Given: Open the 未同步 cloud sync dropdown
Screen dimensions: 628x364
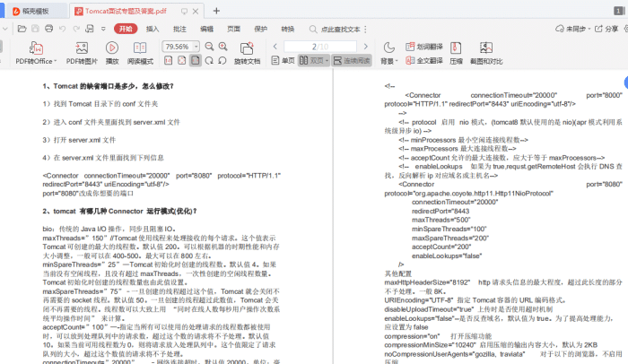Looking at the screenshot, I should (572, 29).
